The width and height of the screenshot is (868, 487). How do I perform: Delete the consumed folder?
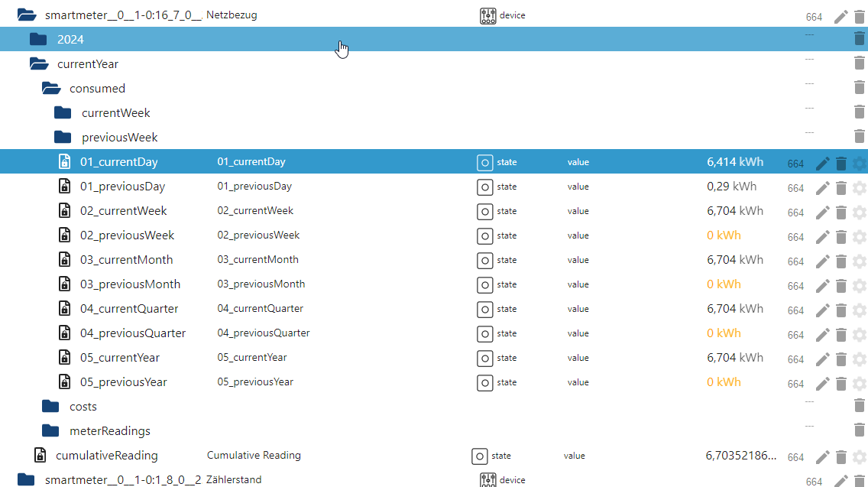tap(859, 87)
